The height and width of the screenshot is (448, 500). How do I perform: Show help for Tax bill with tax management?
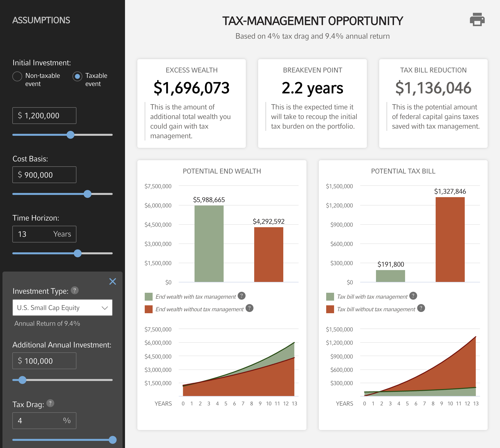click(413, 296)
